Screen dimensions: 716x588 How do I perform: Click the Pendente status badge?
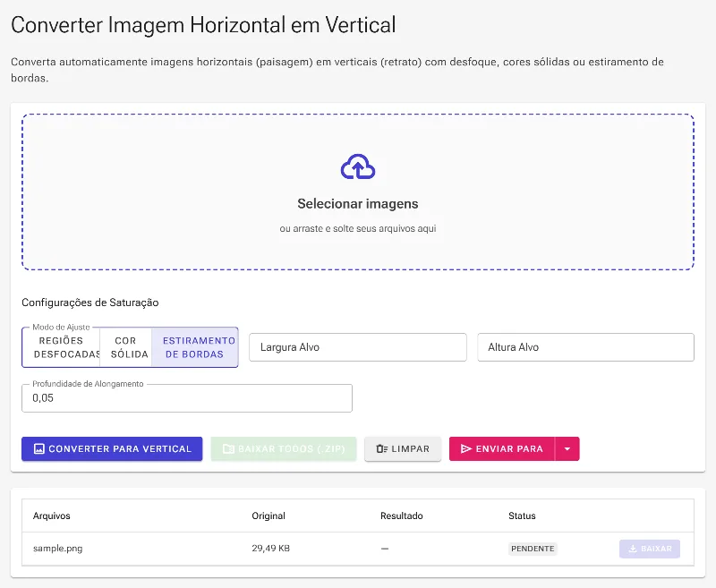coord(533,549)
